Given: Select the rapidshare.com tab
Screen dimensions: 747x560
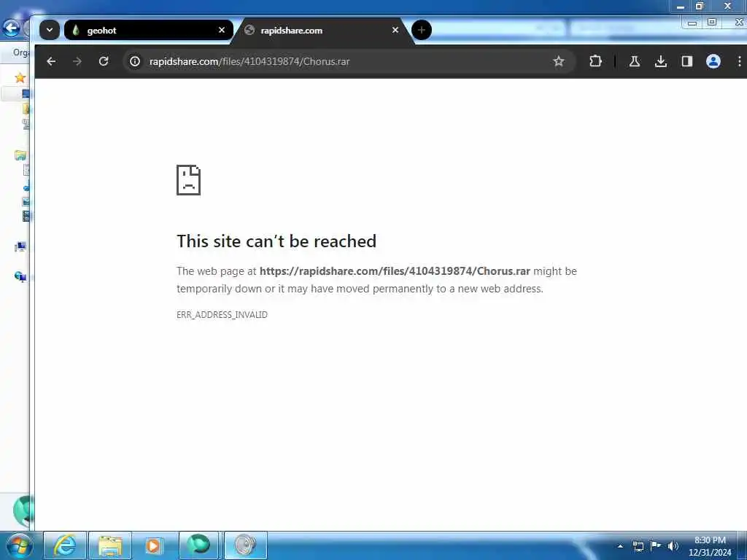Looking at the screenshot, I should pos(322,31).
